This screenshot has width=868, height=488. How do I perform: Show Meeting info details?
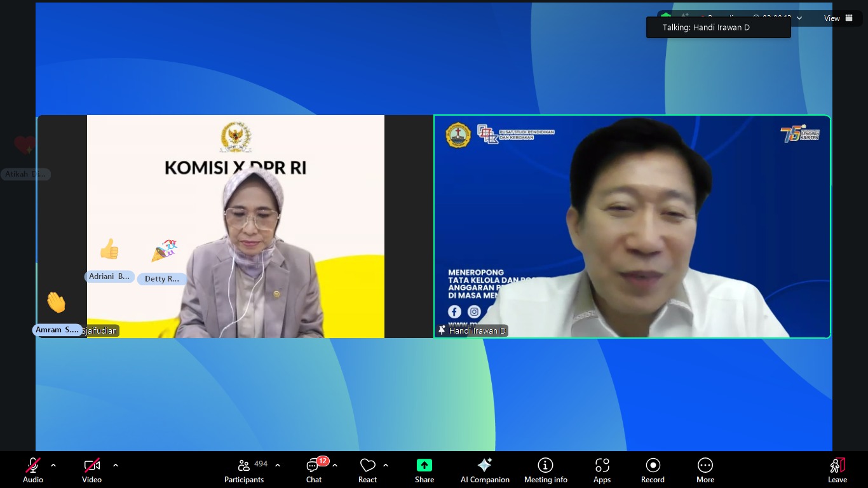pyautogui.click(x=545, y=470)
